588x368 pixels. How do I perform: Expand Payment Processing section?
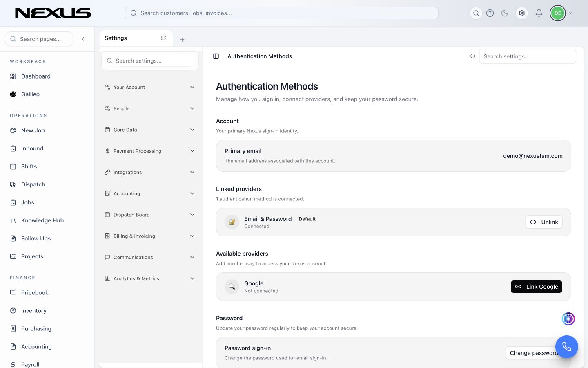pyautogui.click(x=150, y=151)
